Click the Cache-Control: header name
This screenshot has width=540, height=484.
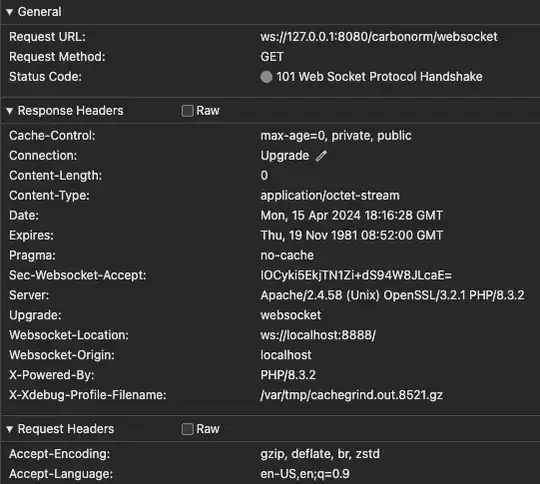pyautogui.click(x=52, y=136)
